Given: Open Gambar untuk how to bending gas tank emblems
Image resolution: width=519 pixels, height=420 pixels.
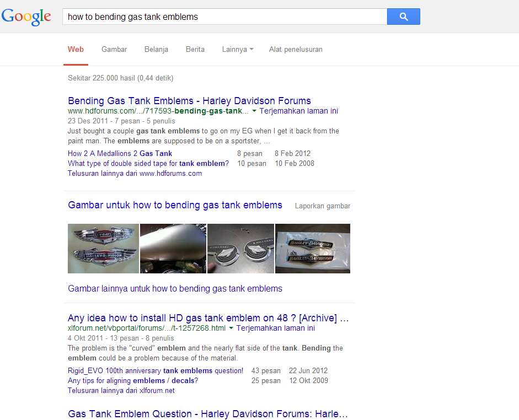Looking at the screenshot, I should 175,205.
